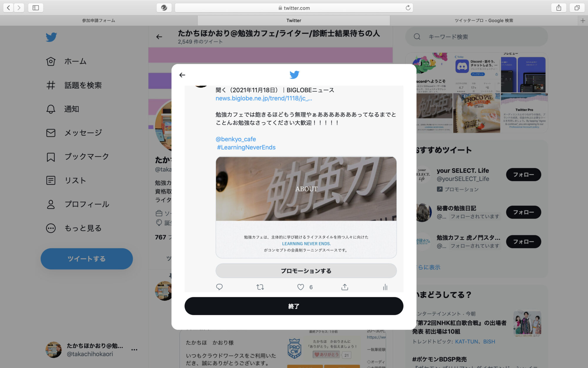Open the Discord preview image thumbnail
Screen dimensions: 588x368
[477, 73]
